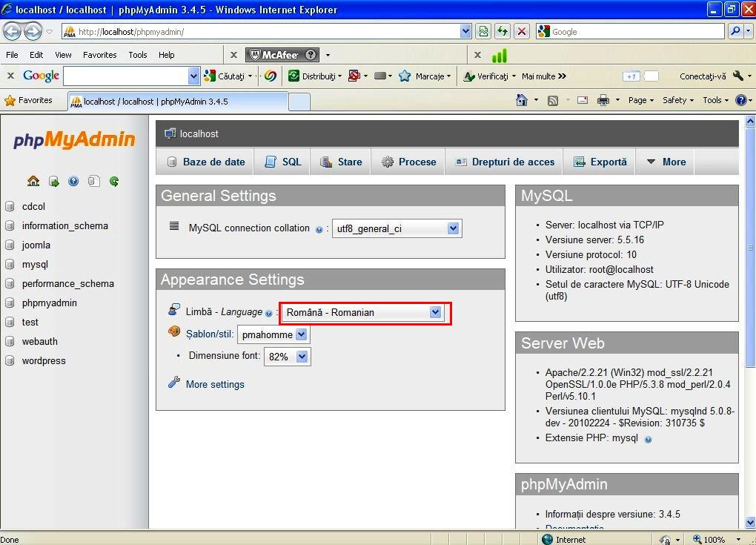This screenshot has width=756, height=545.
Task: Click the McAfee toolbar button
Action: click(282, 55)
